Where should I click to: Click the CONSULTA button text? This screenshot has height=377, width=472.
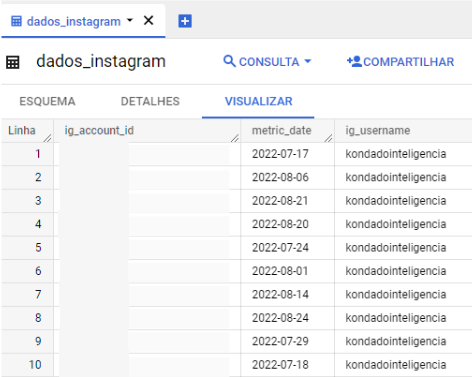[x=269, y=62]
